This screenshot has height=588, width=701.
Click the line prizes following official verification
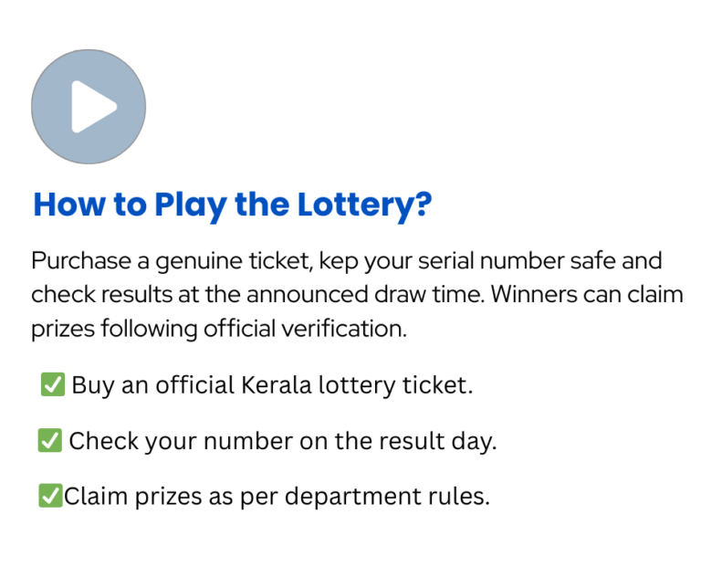point(219,329)
